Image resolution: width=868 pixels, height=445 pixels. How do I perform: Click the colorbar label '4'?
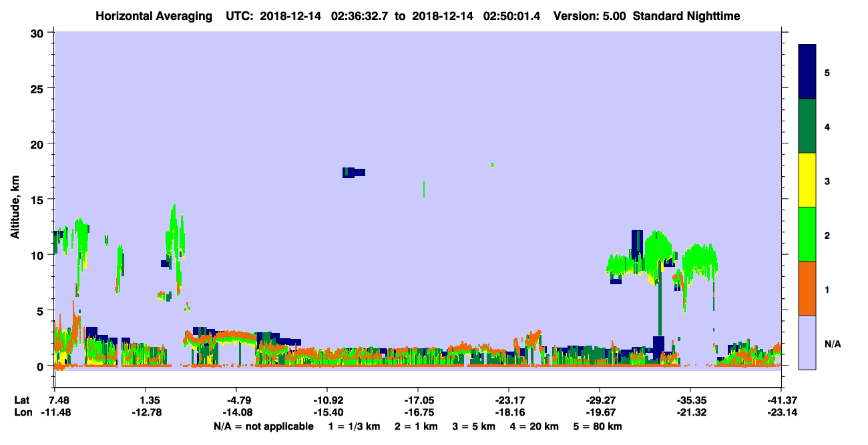(827, 127)
